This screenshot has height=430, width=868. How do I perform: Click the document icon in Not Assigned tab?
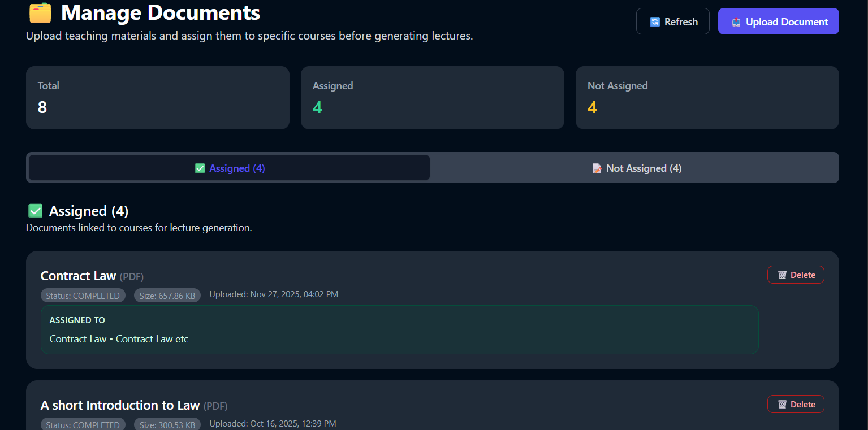point(597,168)
